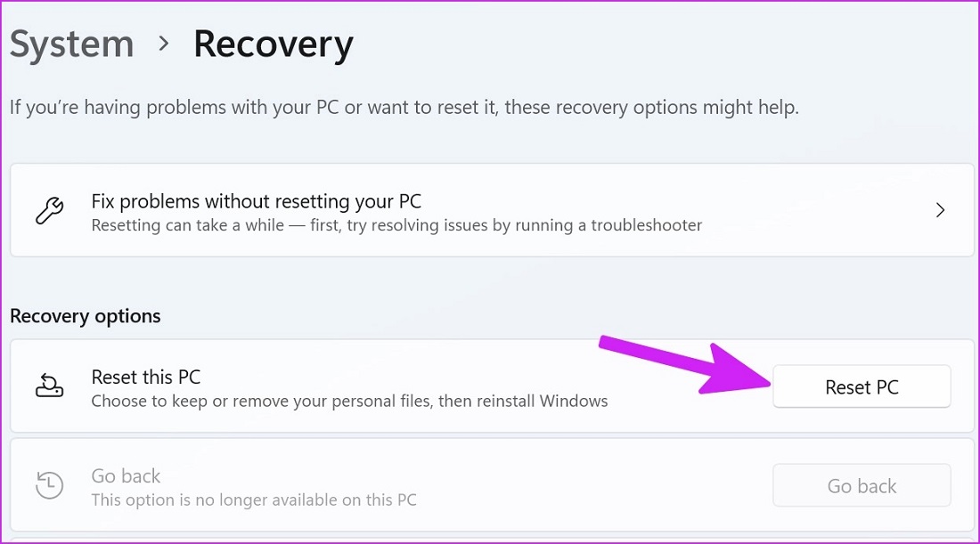Open the chevron on Fix problems row
This screenshot has width=980, height=544.
[x=940, y=211]
